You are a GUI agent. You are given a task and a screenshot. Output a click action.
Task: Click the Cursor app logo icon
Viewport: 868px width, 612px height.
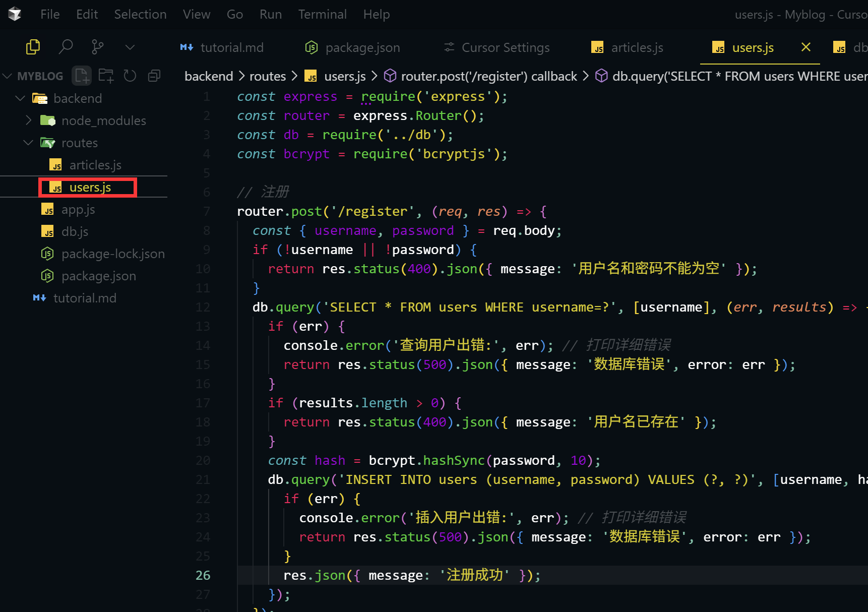tap(15, 14)
